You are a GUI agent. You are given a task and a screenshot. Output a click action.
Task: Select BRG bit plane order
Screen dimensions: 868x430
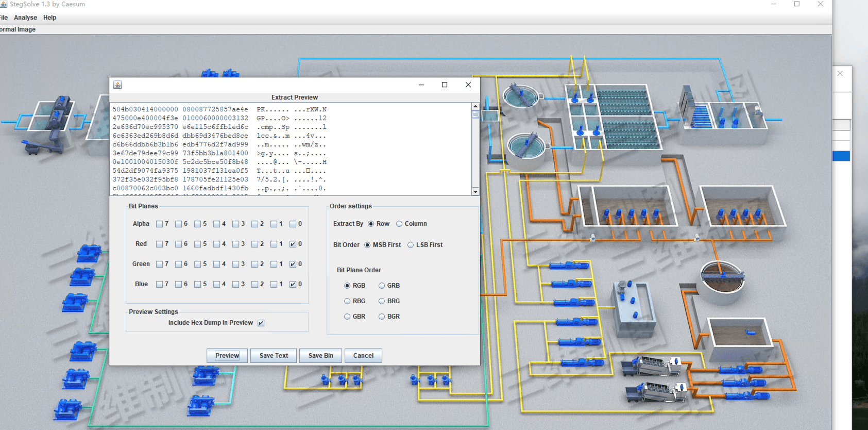pos(382,301)
